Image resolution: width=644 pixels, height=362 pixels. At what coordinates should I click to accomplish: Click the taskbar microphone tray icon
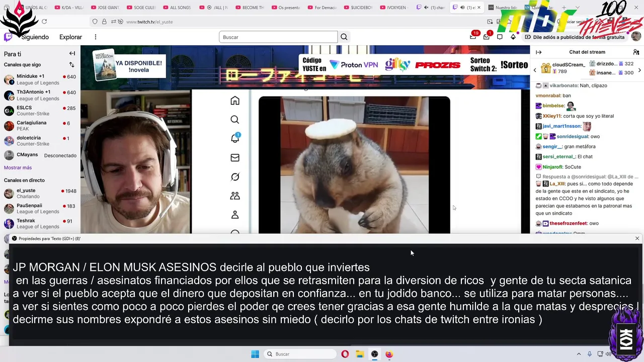589,354
